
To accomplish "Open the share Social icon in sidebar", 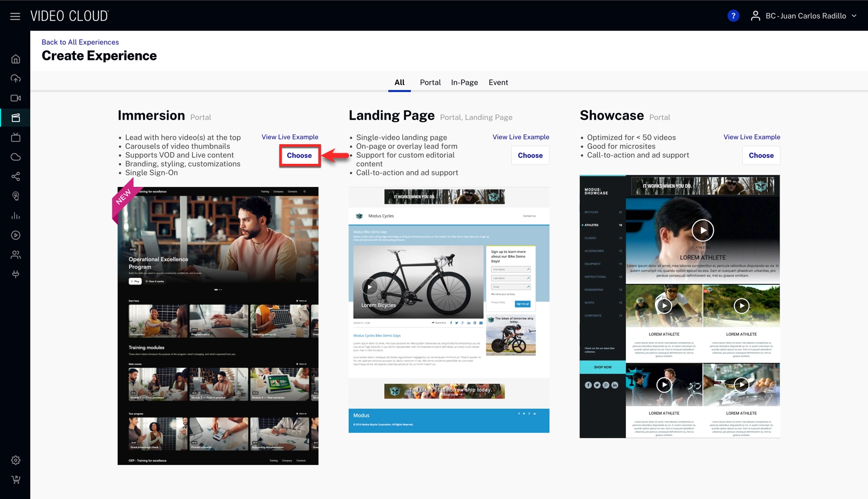I will tap(16, 176).
